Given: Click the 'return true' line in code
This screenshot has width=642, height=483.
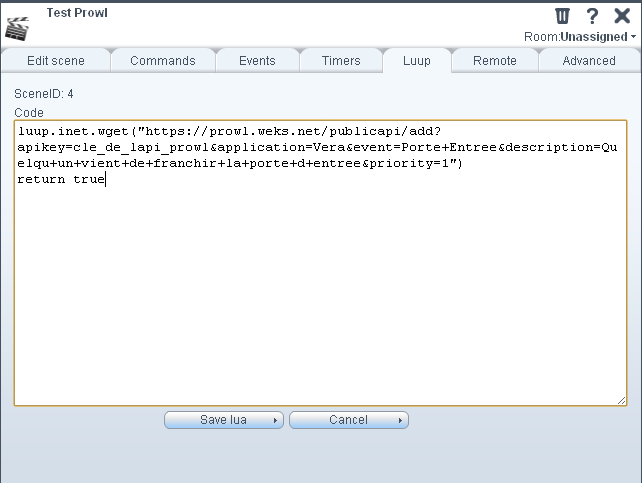Looking at the screenshot, I should (x=61, y=179).
